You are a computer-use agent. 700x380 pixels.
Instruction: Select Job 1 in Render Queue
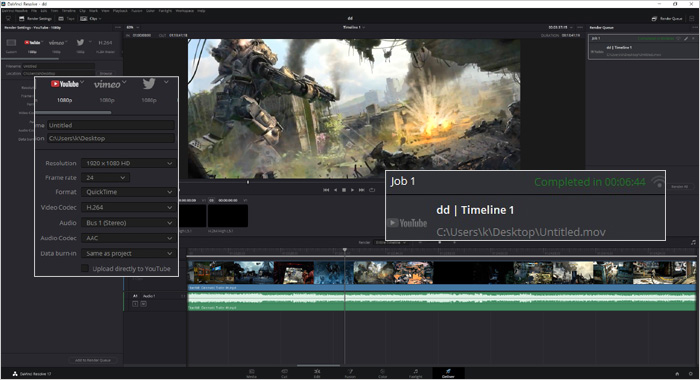point(642,46)
